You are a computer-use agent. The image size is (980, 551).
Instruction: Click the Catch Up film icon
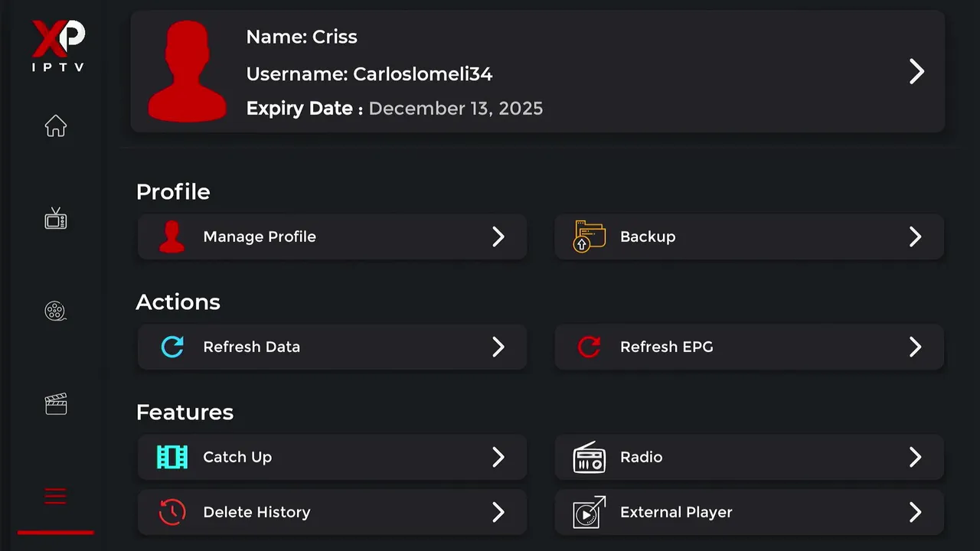(172, 457)
